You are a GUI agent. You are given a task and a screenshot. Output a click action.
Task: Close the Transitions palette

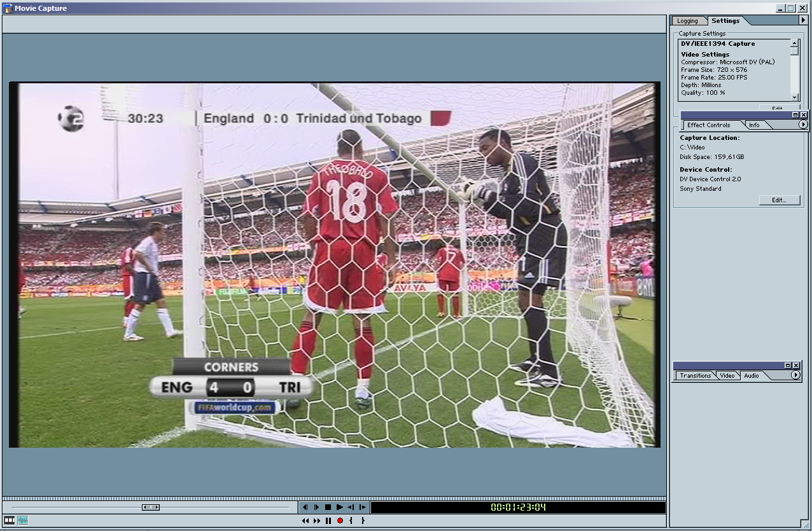[x=796, y=366]
